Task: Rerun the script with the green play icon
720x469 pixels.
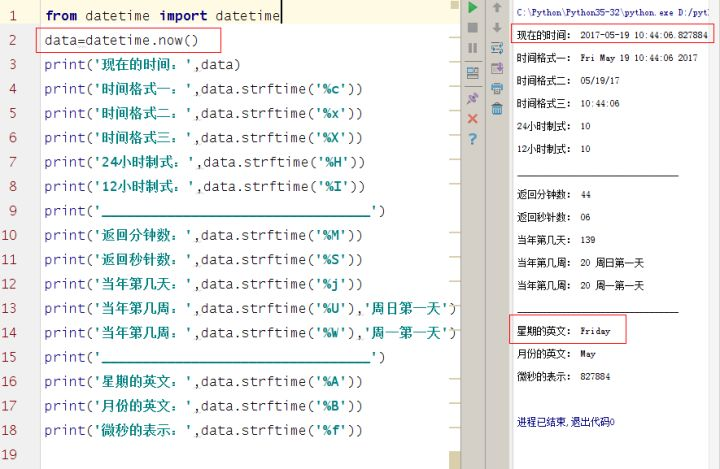Action: (472, 7)
